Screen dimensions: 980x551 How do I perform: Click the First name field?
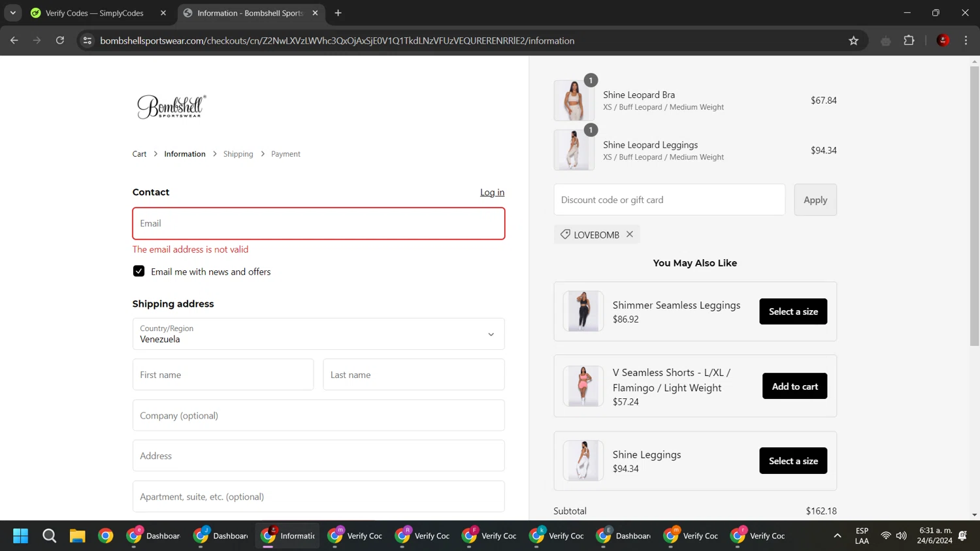tap(223, 375)
